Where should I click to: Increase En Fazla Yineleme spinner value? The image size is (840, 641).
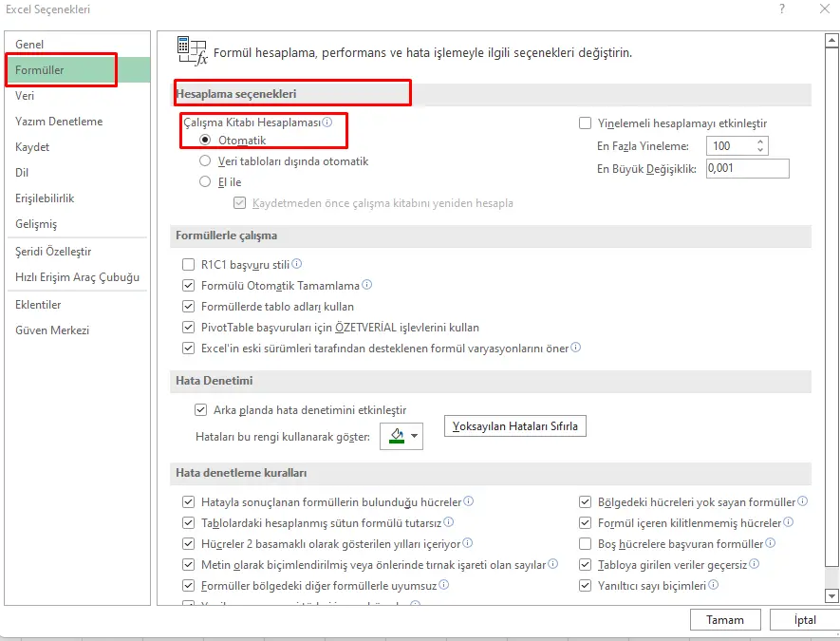(x=760, y=141)
